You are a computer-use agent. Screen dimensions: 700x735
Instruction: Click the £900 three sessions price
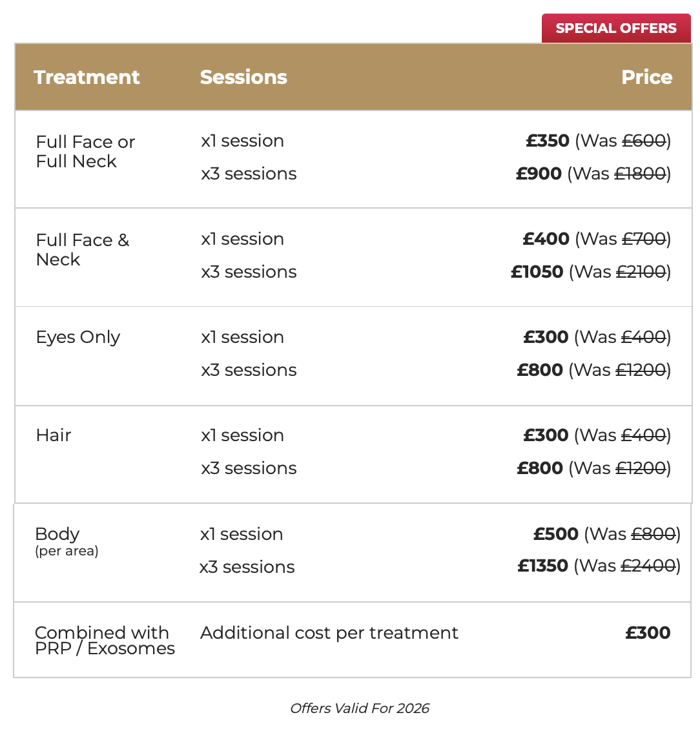click(x=539, y=174)
